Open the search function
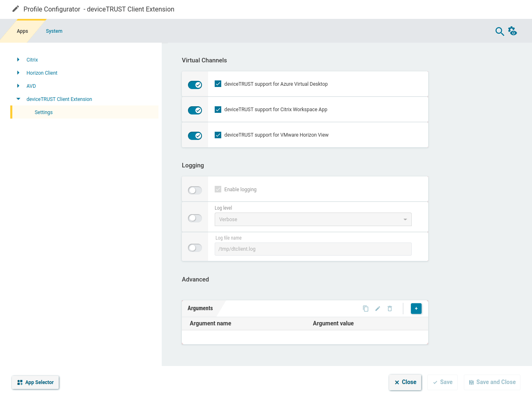Viewport: 532px width, 398px height. [x=500, y=31]
